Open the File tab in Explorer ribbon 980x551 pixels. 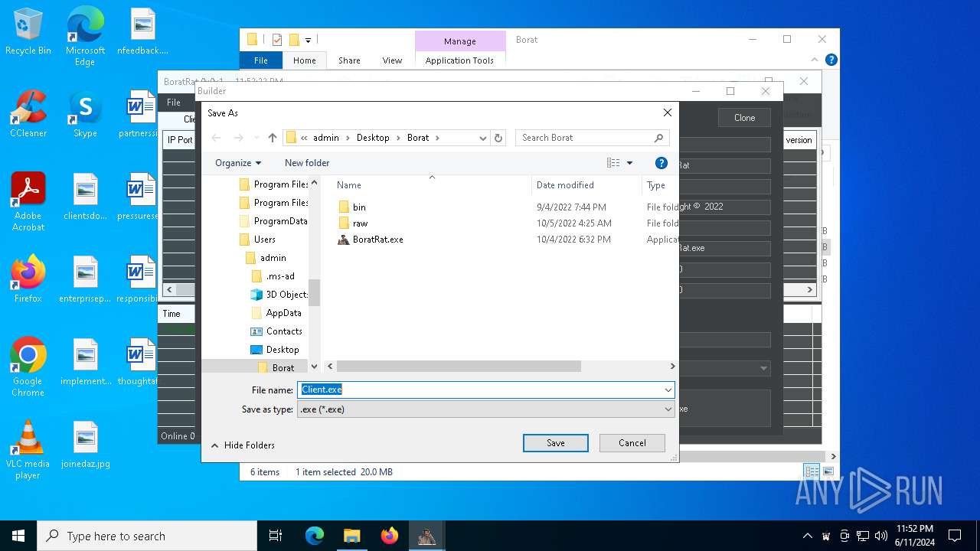[x=261, y=60]
